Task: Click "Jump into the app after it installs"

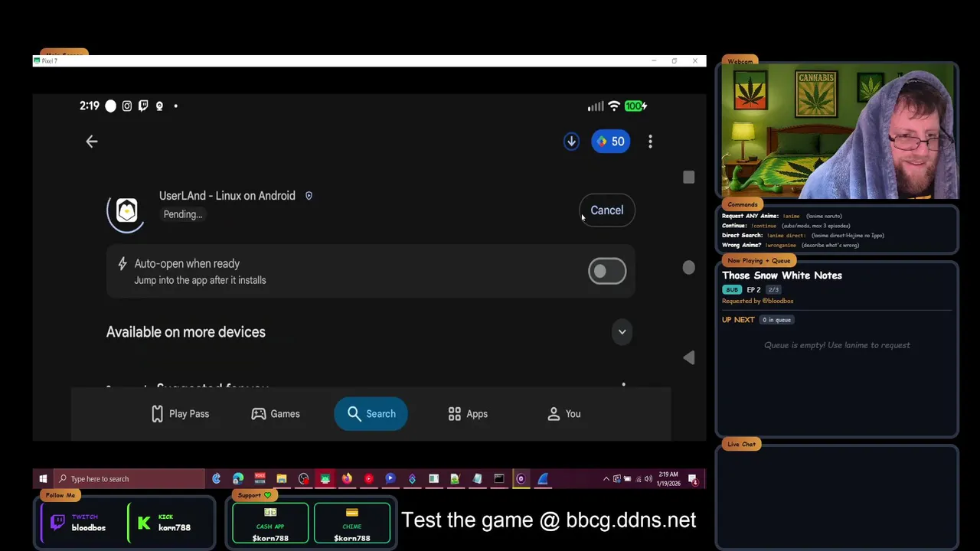Action: coord(200,280)
